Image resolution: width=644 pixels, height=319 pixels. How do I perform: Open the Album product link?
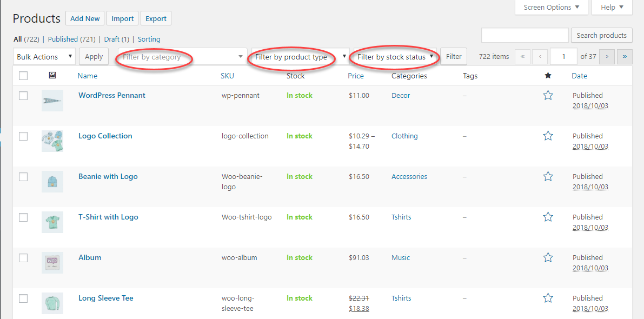point(90,257)
